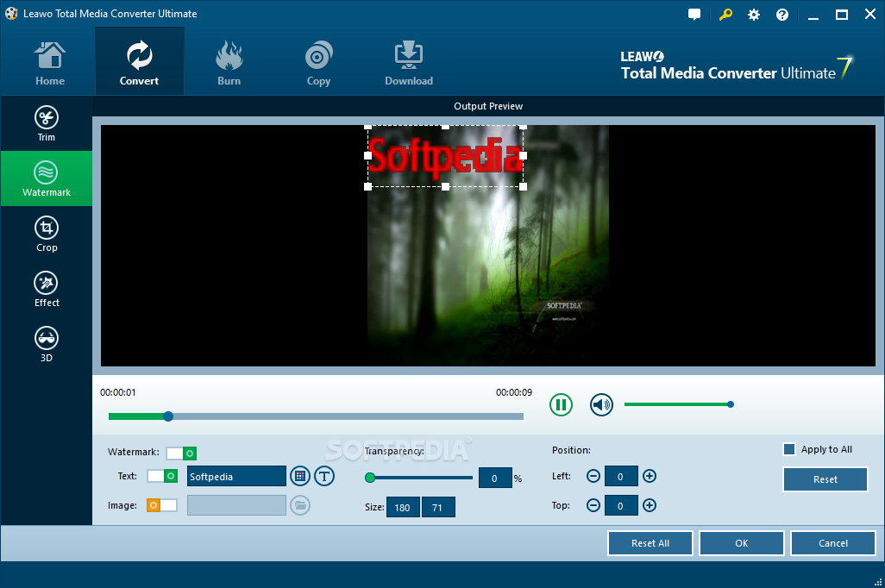Screen dimensions: 885x588
Task: Click the Top position value field
Action: point(621,505)
